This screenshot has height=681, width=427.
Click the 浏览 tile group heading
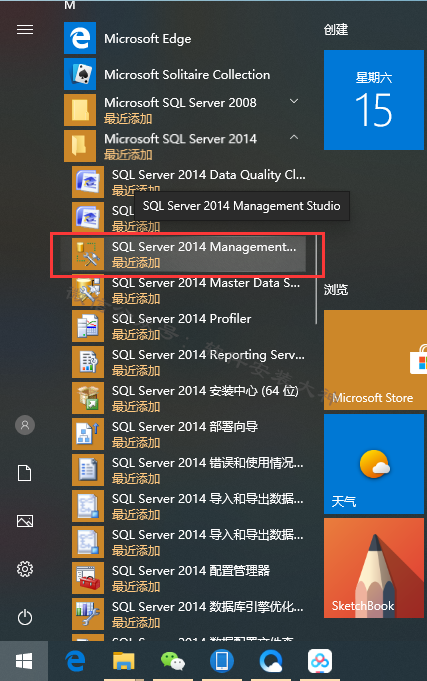point(336,290)
